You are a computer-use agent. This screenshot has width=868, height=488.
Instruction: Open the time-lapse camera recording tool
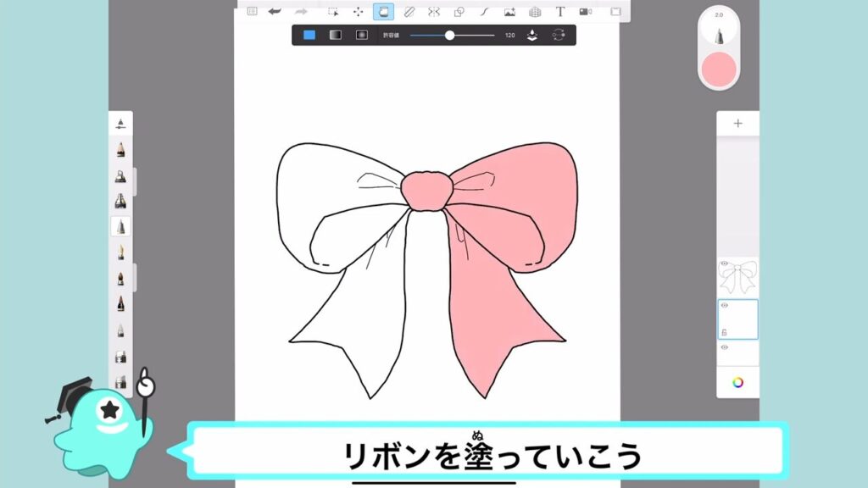585,12
